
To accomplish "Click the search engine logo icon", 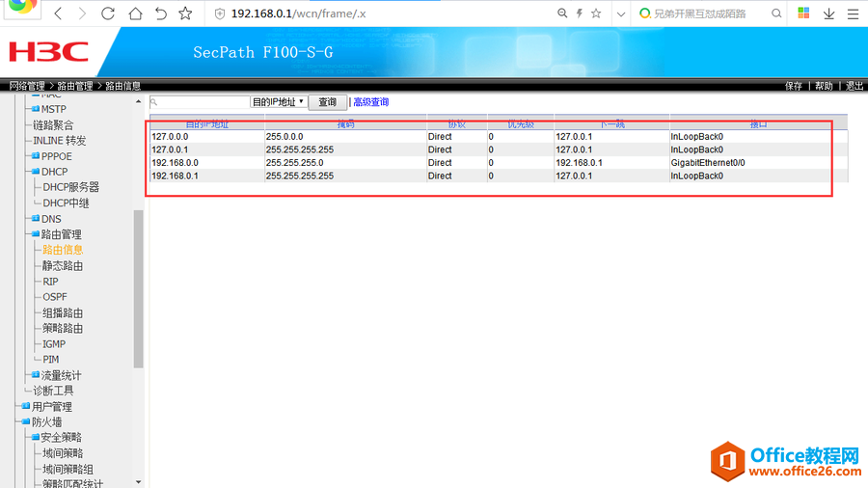I will (644, 14).
